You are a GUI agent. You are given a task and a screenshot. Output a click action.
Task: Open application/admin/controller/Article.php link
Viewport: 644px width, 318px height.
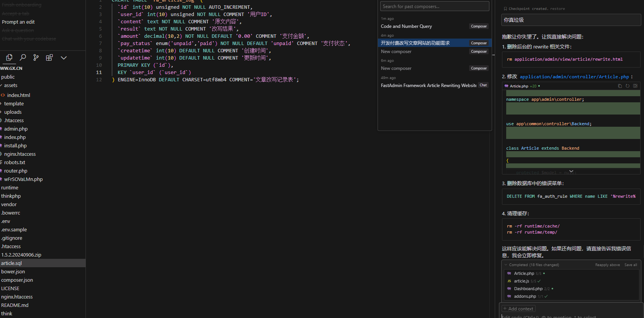[574, 77]
